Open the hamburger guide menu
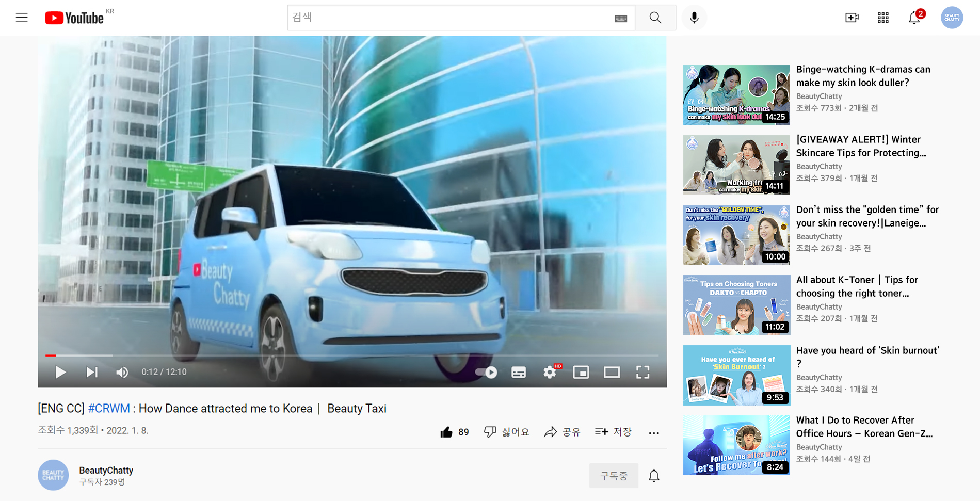This screenshot has width=980, height=501. [22, 18]
